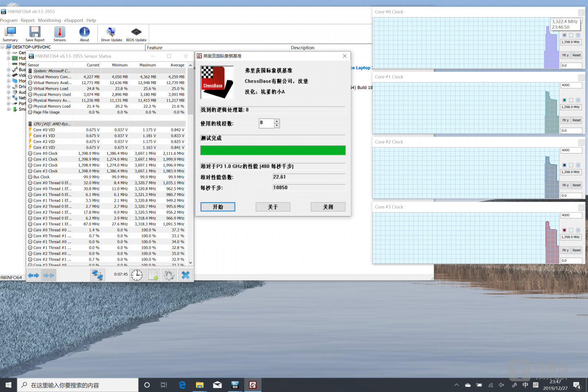Click the expand-columns blue arrows button

coord(33,276)
